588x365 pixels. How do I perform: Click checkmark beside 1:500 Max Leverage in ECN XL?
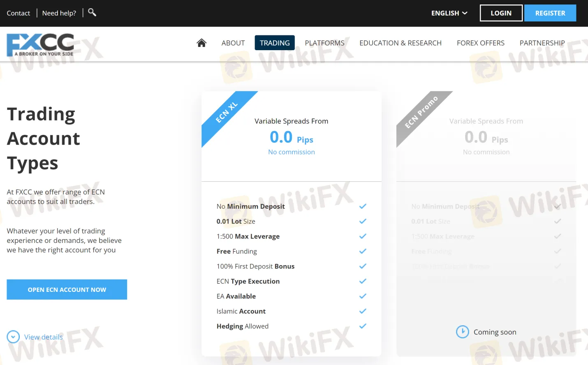click(x=363, y=236)
